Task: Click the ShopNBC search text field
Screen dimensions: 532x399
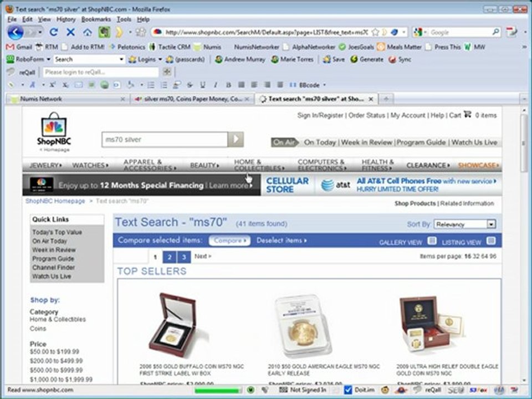Action: [165, 140]
